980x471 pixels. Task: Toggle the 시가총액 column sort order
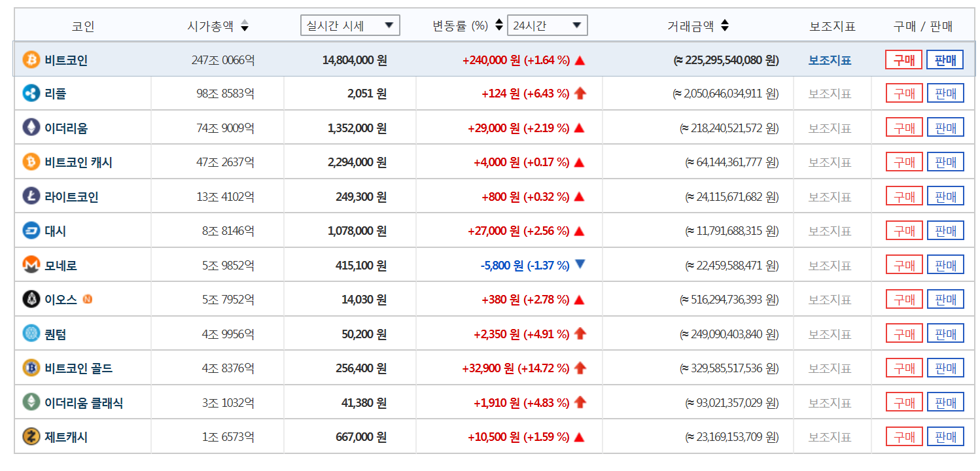tap(244, 25)
